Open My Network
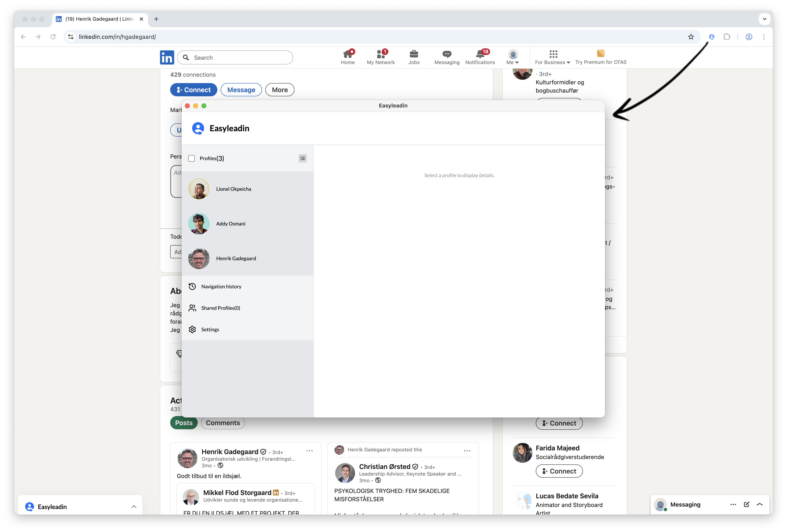Image resolution: width=787 pixels, height=532 pixels. (381, 57)
